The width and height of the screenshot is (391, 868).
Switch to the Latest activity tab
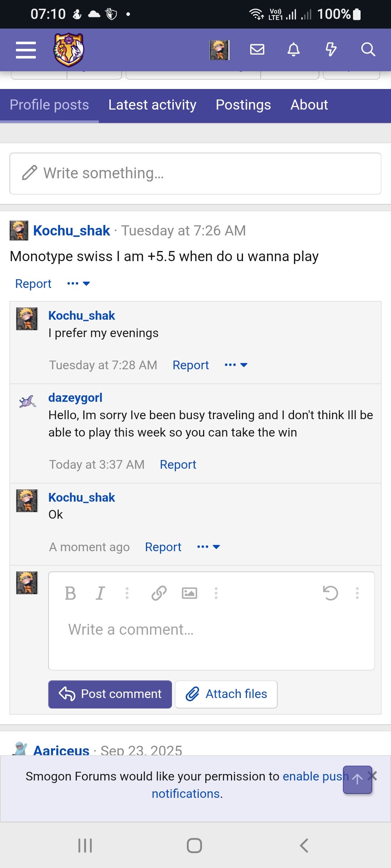click(x=152, y=105)
